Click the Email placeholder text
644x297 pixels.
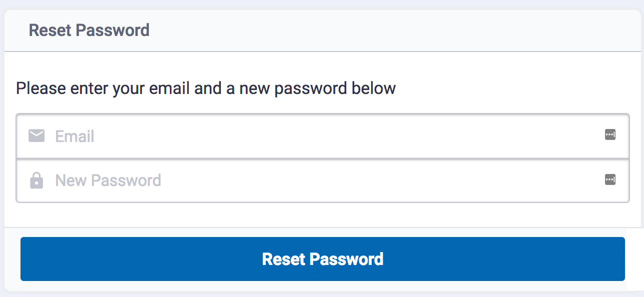pos(74,136)
